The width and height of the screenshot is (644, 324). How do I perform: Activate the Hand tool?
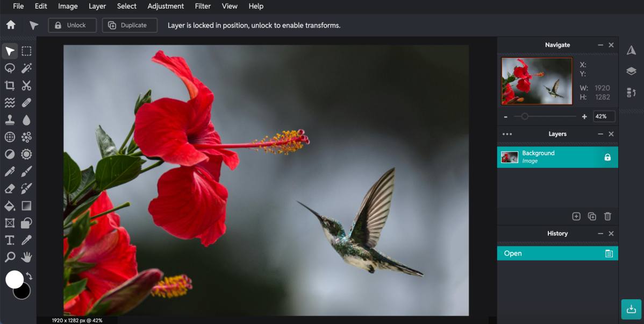26,257
